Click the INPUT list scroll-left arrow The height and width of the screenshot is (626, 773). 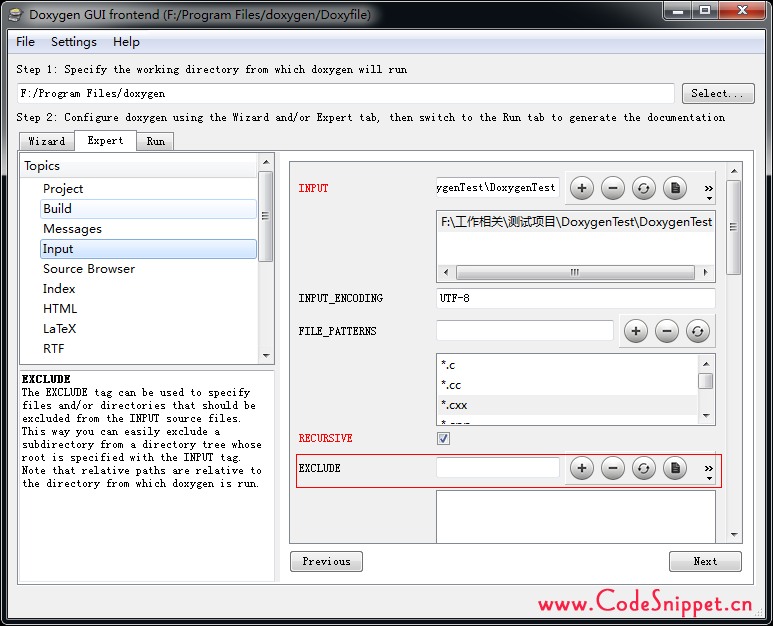tap(446, 272)
